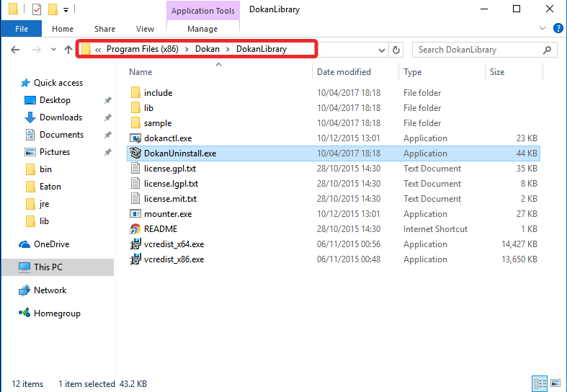Click the 44 KB size of DokanUninstall.exe

click(527, 153)
